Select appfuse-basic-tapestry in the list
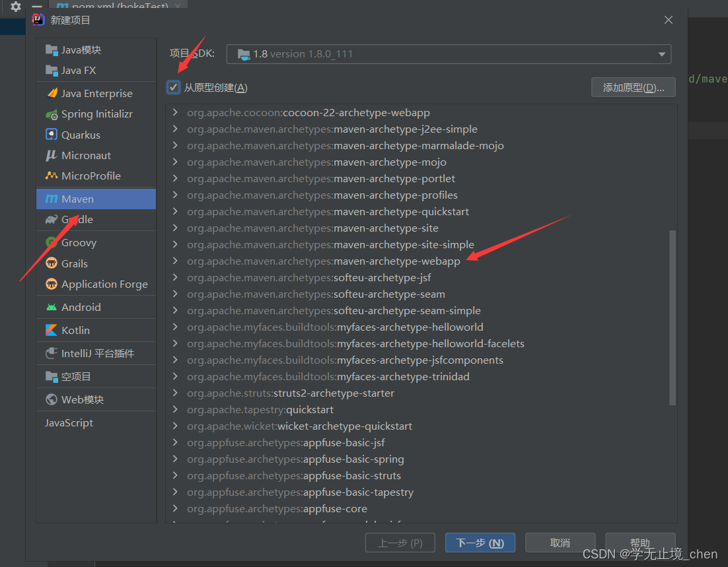The image size is (728, 567). tap(300, 492)
